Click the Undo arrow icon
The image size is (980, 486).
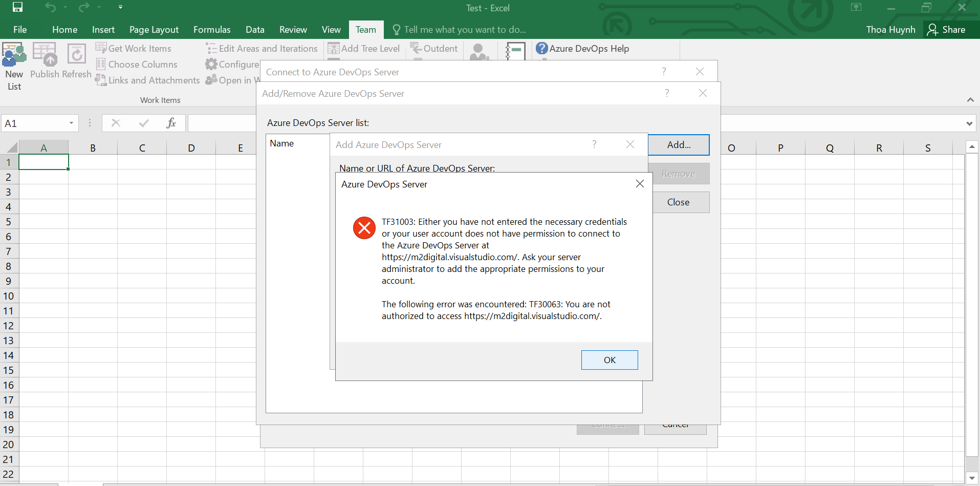pos(50,7)
